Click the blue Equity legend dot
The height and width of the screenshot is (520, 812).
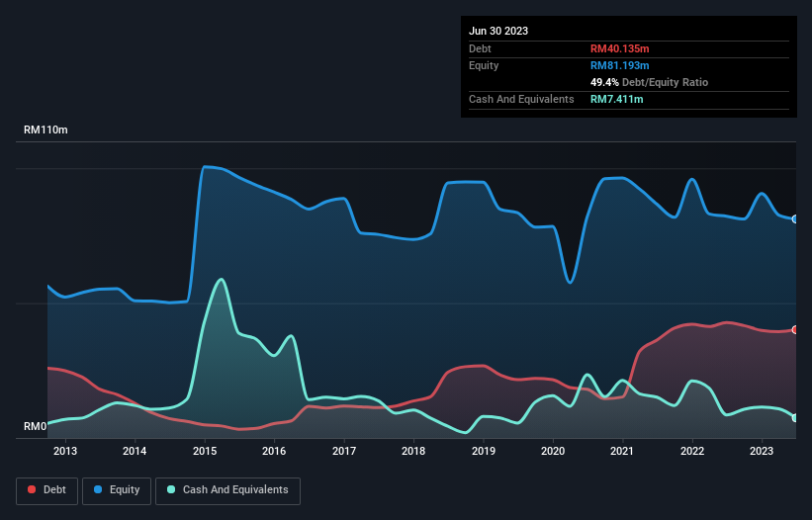pos(98,489)
